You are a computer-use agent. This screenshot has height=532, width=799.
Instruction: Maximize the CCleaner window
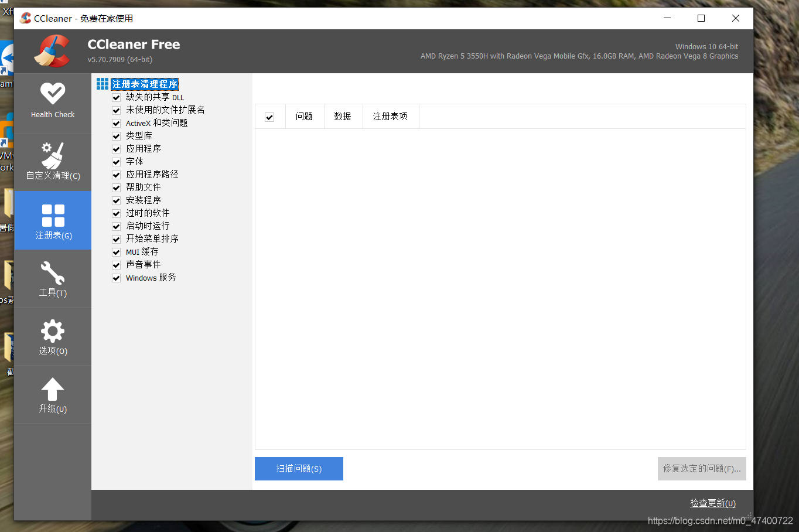701,18
